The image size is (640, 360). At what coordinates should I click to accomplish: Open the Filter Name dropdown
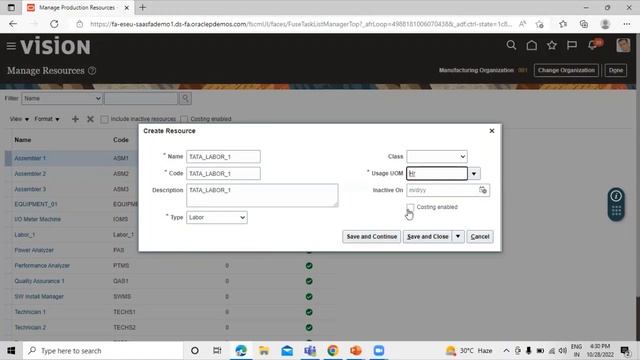pos(62,98)
